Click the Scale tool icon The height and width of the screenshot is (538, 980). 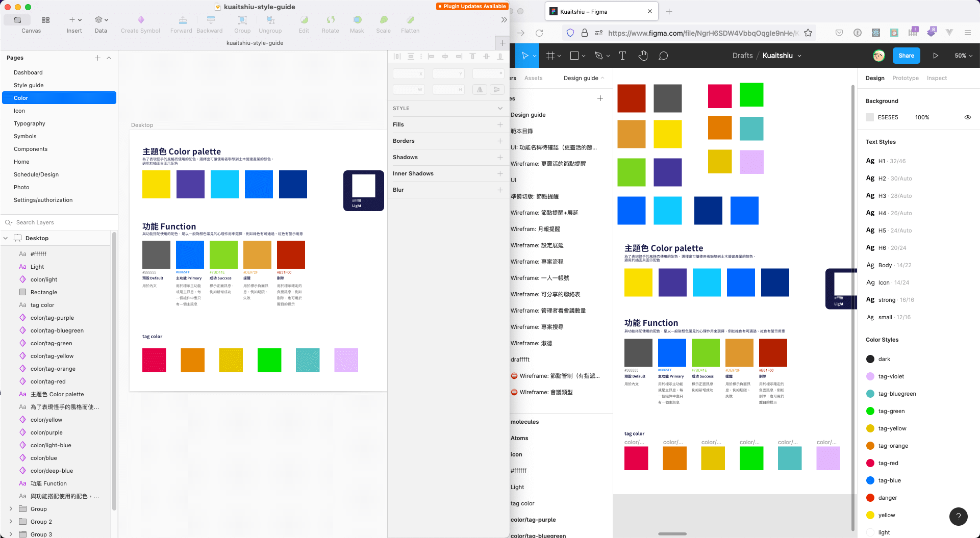[x=384, y=20]
